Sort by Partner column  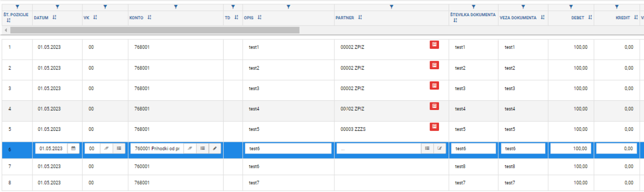(x=360, y=18)
